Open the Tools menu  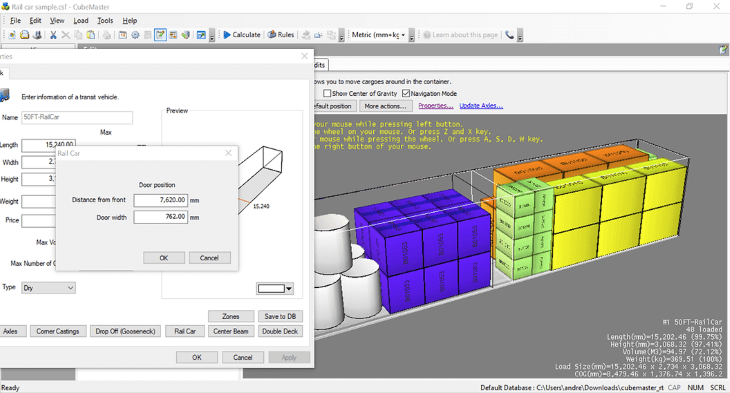tap(105, 20)
